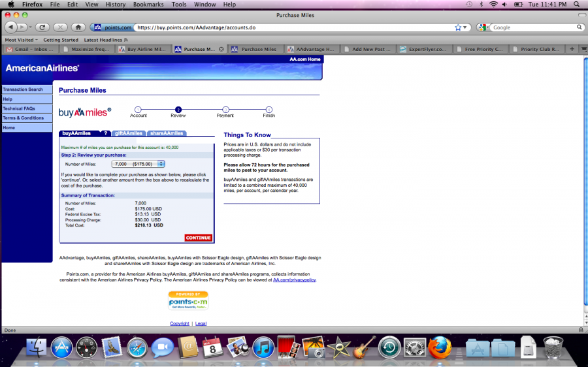
Task: Go back with the browser Back arrow
Action: 11,27
